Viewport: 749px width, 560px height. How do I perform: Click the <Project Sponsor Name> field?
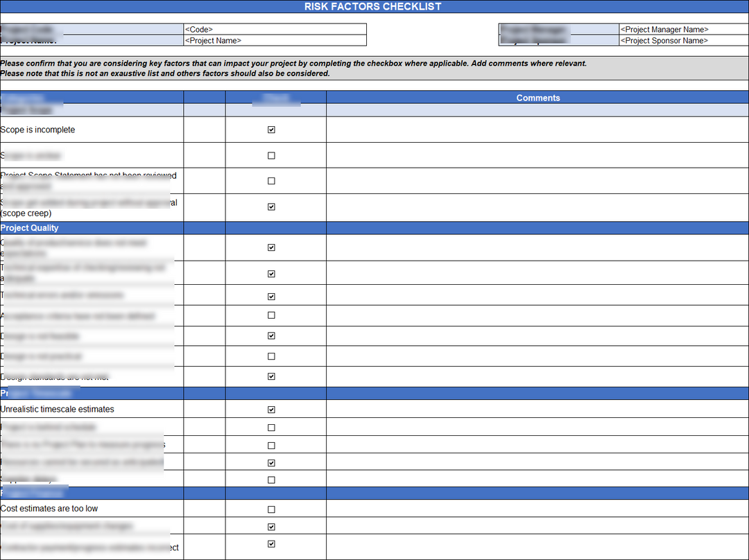[683, 41]
